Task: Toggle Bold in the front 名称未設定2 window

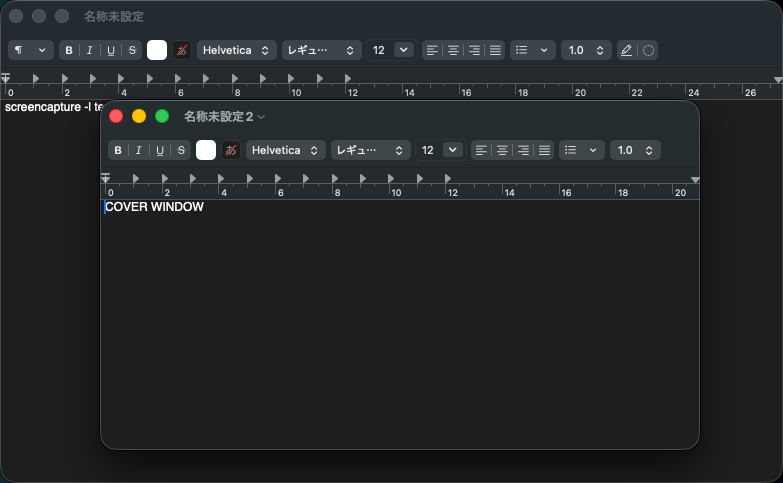Action: 118,150
